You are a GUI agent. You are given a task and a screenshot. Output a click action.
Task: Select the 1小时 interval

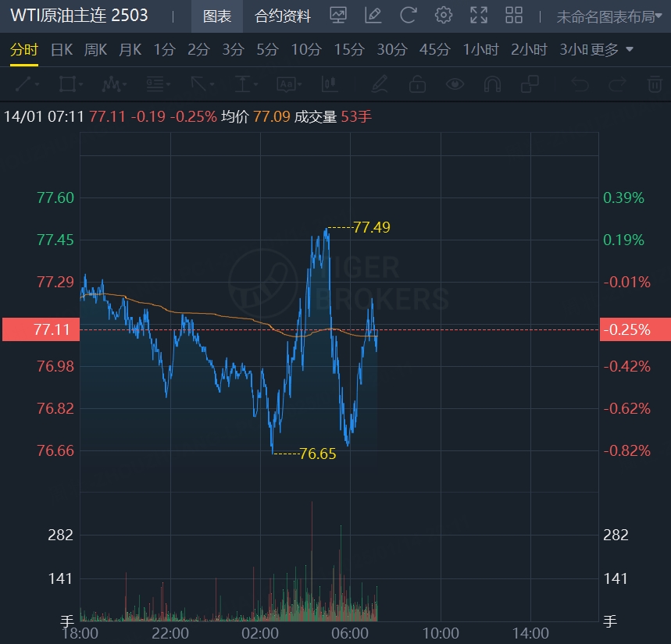tap(480, 50)
